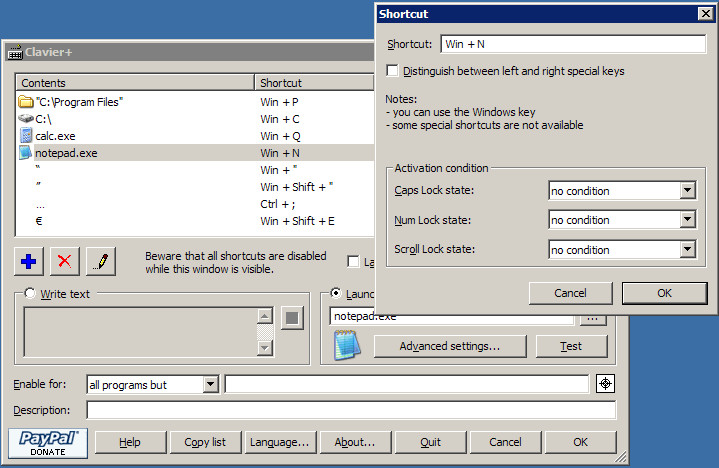Toggle the partially hidden checkbox beside edit buttons
This screenshot has height=468, width=719.
tap(353, 262)
